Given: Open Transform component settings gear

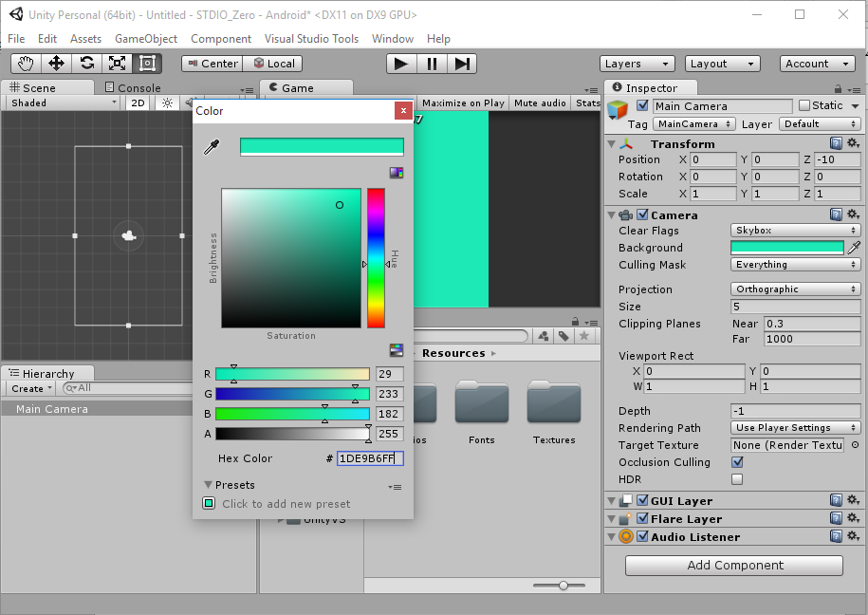Looking at the screenshot, I should pyautogui.click(x=853, y=143).
